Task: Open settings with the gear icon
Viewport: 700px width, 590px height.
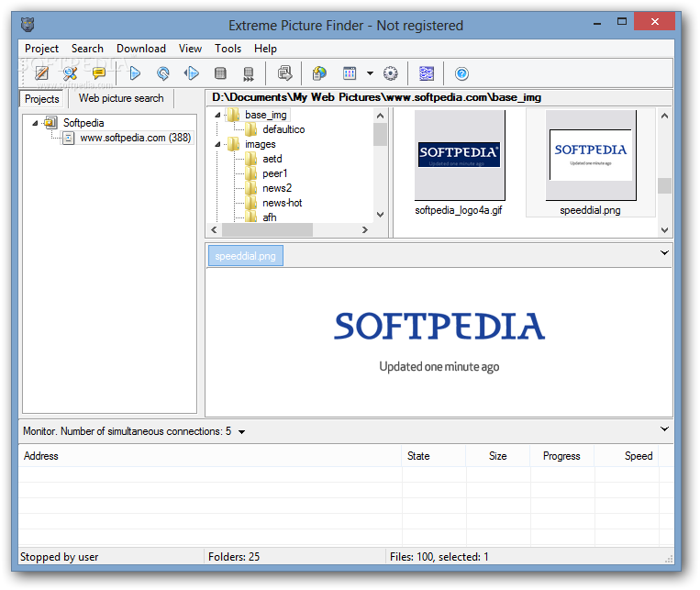Action: click(391, 73)
